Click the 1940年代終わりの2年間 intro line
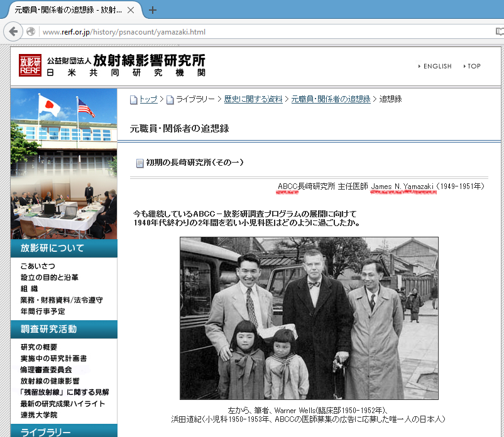This screenshot has width=504, height=437. coord(246,222)
